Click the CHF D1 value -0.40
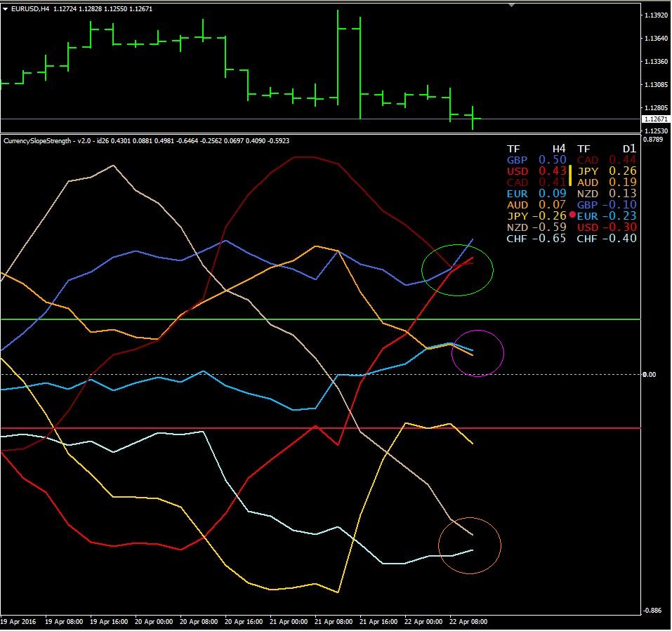The width and height of the screenshot is (672, 631). pyautogui.click(x=619, y=238)
